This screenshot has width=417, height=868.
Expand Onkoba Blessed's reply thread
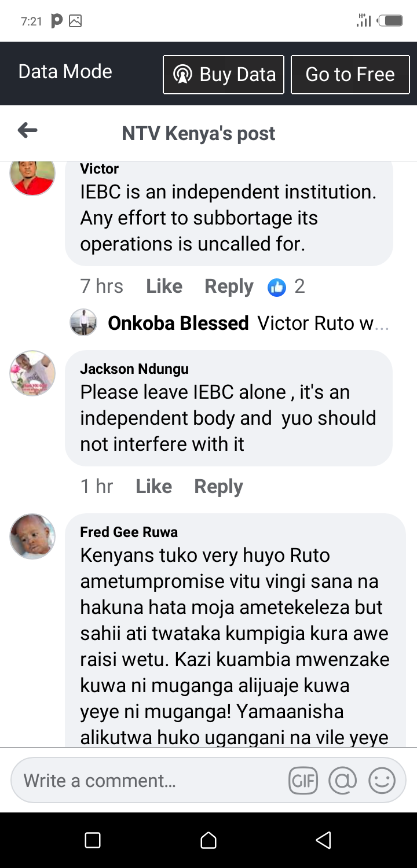(229, 323)
